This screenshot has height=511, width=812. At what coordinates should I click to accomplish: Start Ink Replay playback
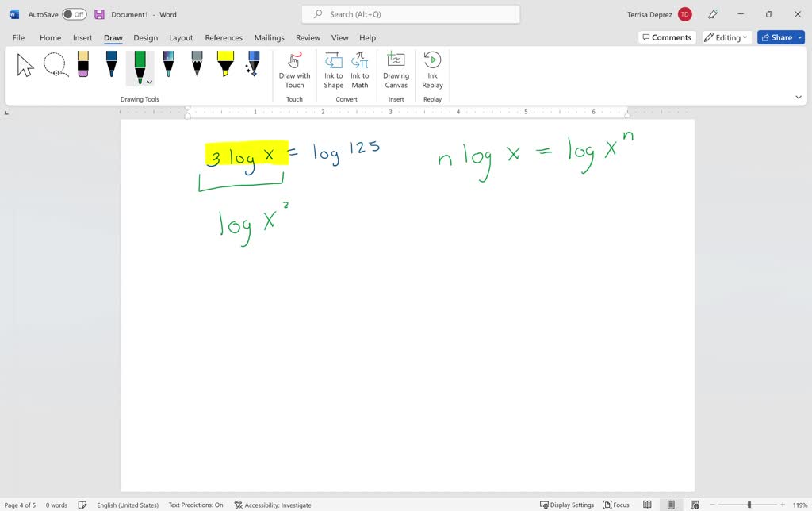tap(432, 70)
